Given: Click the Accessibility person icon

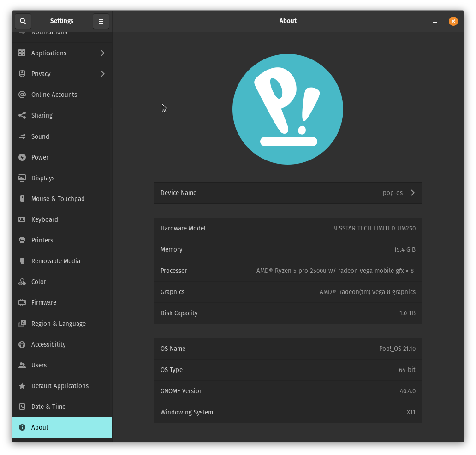Looking at the screenshot, I should pyautogui.click(x=22, y=344).
